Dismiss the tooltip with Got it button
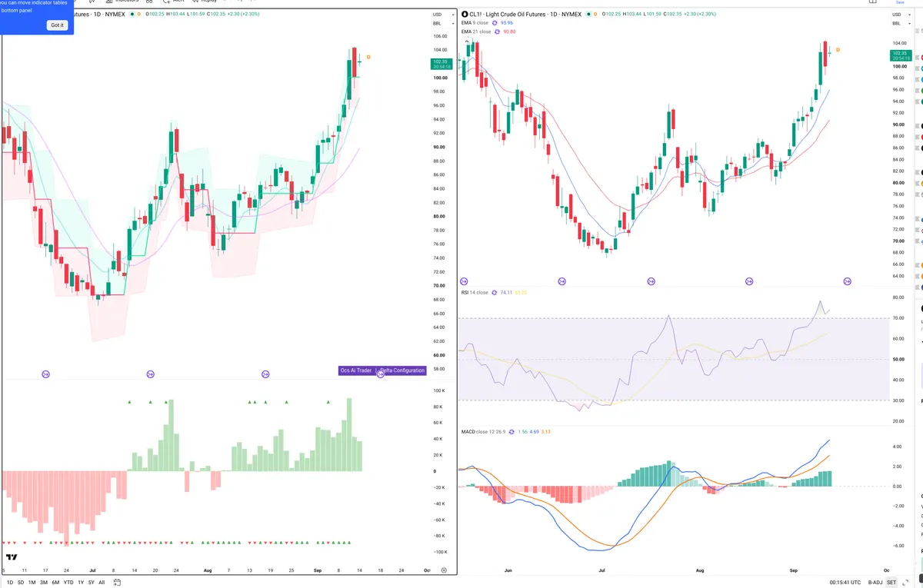The image size is (923, 588). pyautogui.click(x=58, y=25)
